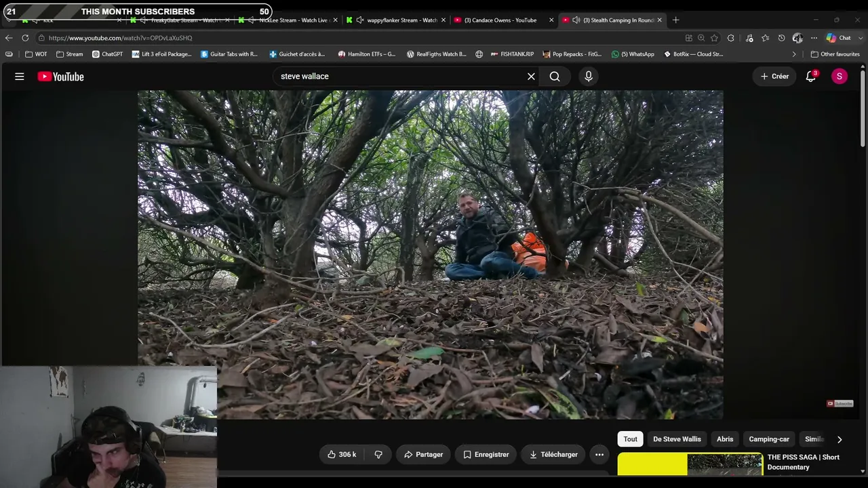The image size is (868, 488).
Task: Open the ChatGPT bookmark
Action: (107, 54)
